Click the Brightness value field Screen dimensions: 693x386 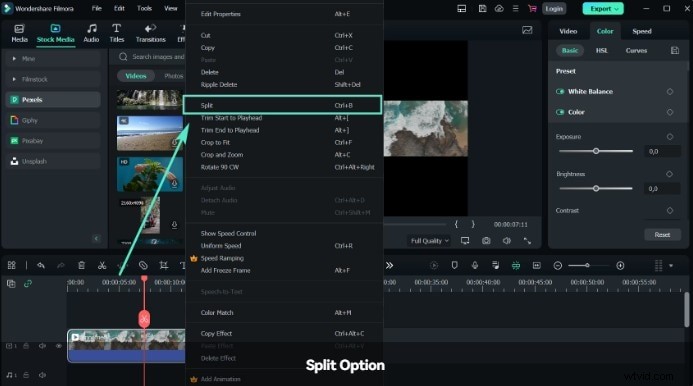(x=662, y=189)
